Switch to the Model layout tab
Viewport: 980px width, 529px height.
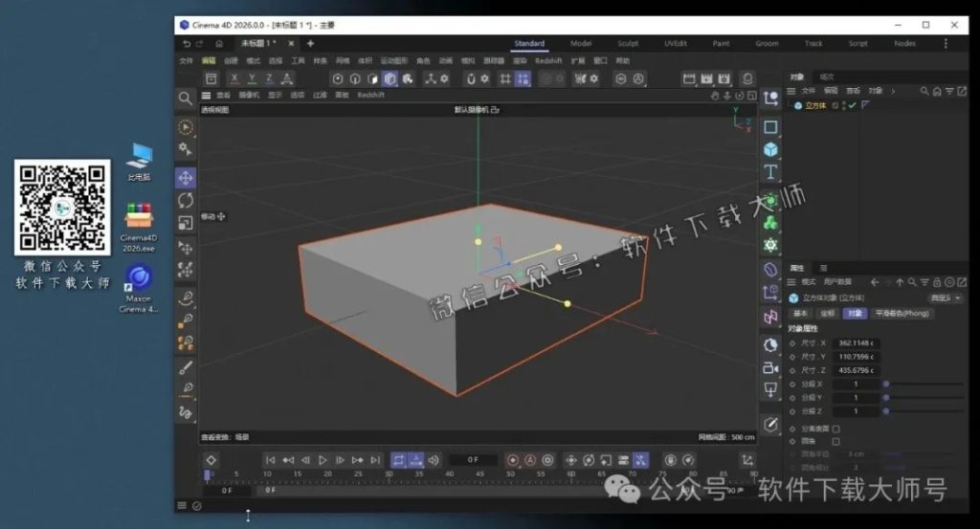coord(581,43)
